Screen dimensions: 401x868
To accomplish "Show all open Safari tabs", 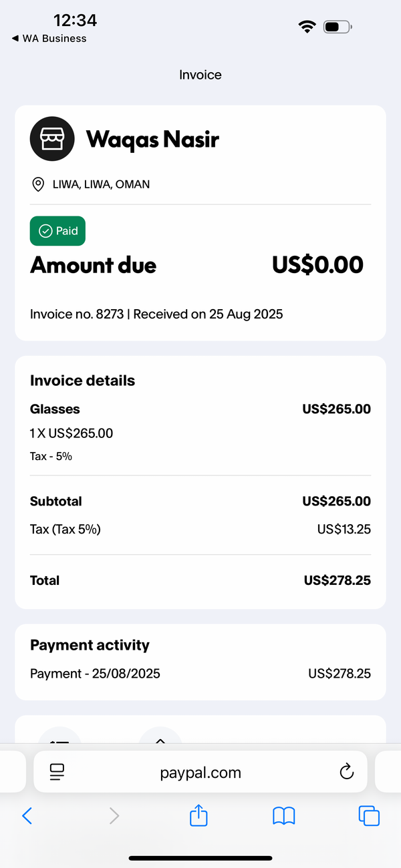I will pos(369,815).
